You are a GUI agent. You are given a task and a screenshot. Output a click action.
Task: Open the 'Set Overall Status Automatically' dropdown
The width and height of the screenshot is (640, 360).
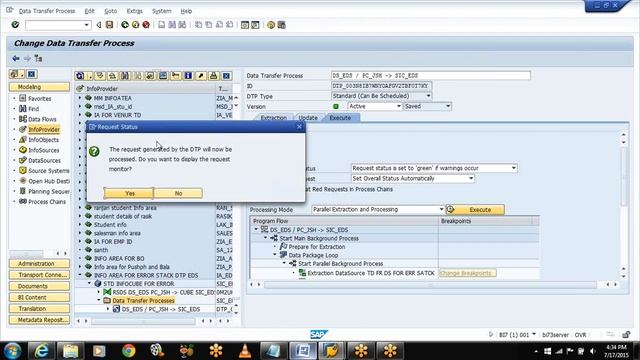coord(471,178)
